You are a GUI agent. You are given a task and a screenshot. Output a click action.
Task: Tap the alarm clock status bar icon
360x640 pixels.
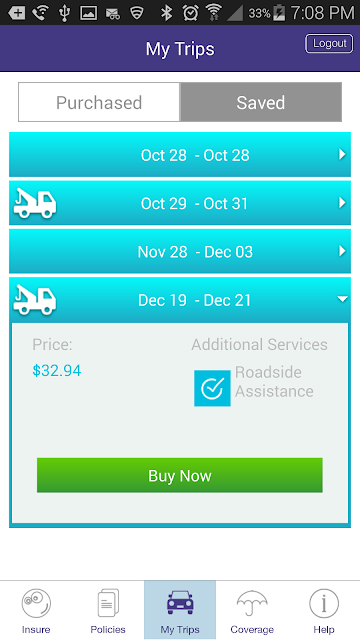point(191,13)
